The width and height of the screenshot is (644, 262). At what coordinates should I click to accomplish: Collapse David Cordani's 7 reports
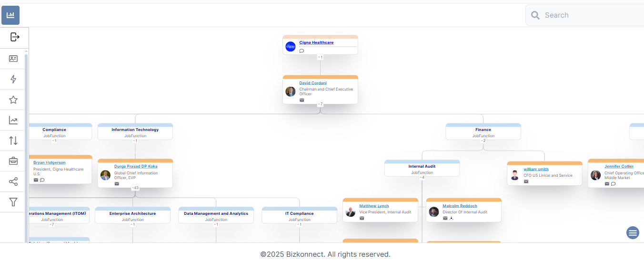320,104
